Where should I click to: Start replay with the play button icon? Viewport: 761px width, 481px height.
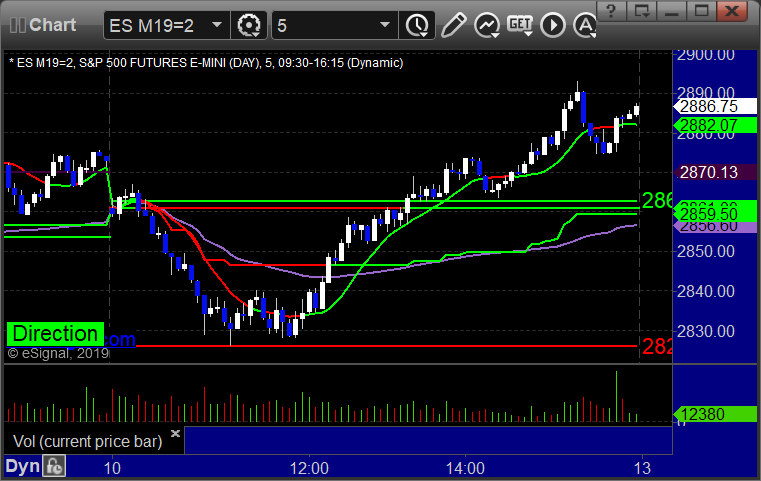(553, 25)
